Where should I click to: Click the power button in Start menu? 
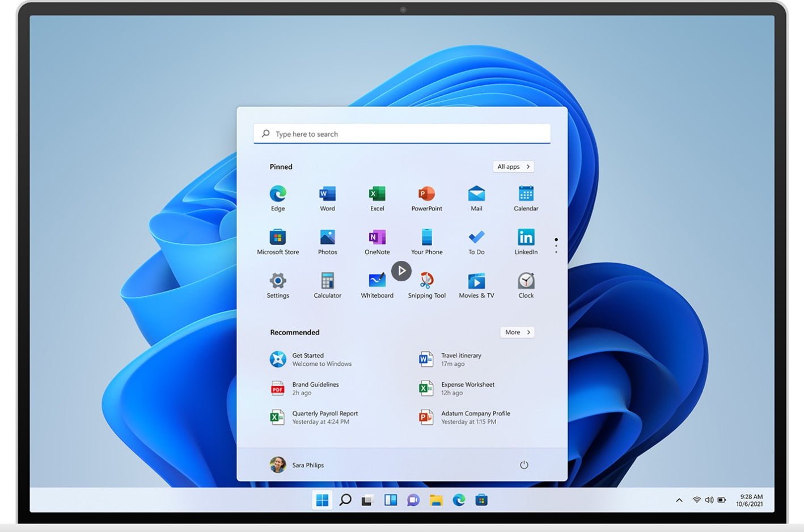[524, 465]
